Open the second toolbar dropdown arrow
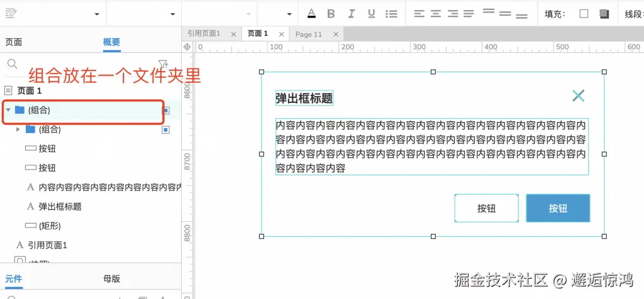The image size is (644, 299). 172,14
